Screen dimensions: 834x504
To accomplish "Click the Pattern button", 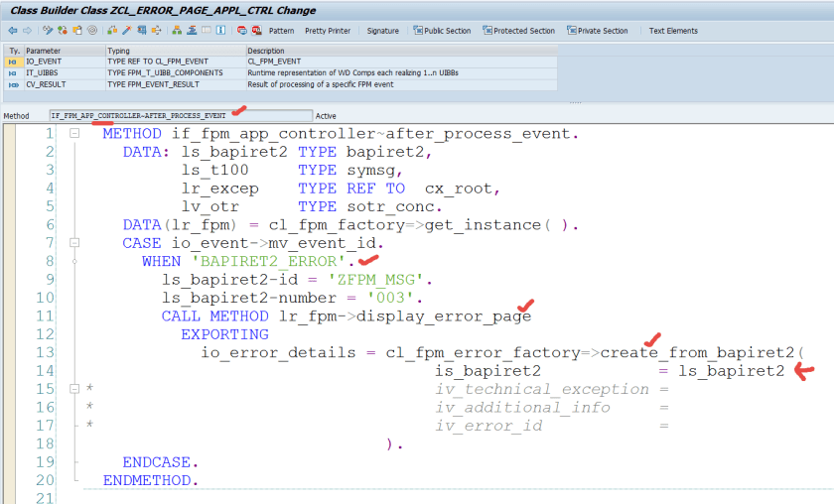I will [279, 31].
